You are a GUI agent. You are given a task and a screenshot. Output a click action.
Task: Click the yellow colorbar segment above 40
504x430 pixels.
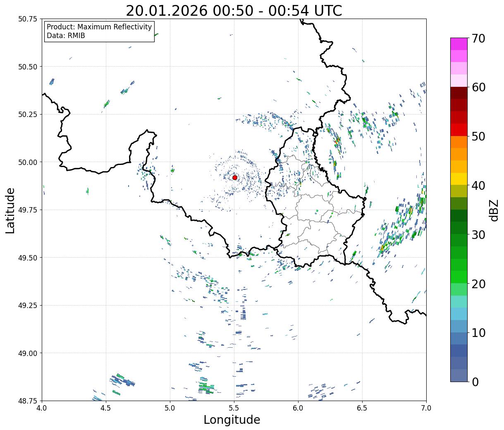coord(459,179)
